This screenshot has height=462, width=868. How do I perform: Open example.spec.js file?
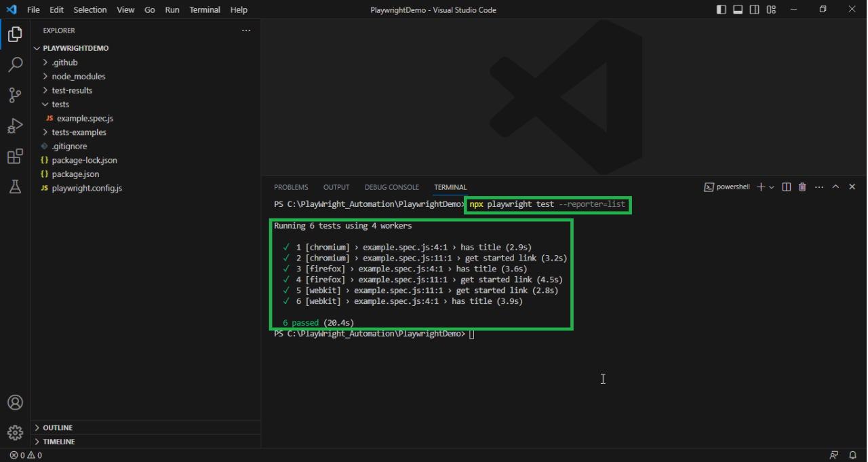pos(85,118)
